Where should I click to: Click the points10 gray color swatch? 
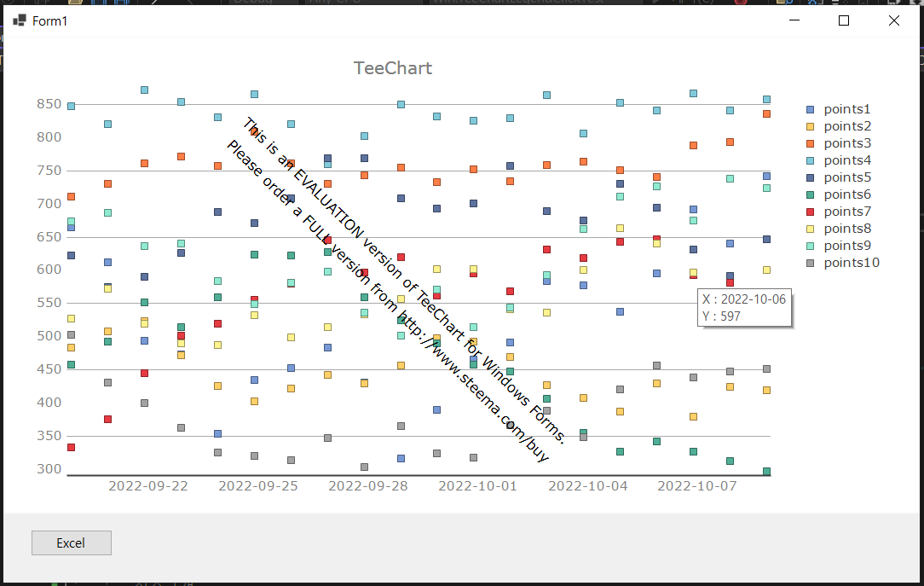coord(809,263)
